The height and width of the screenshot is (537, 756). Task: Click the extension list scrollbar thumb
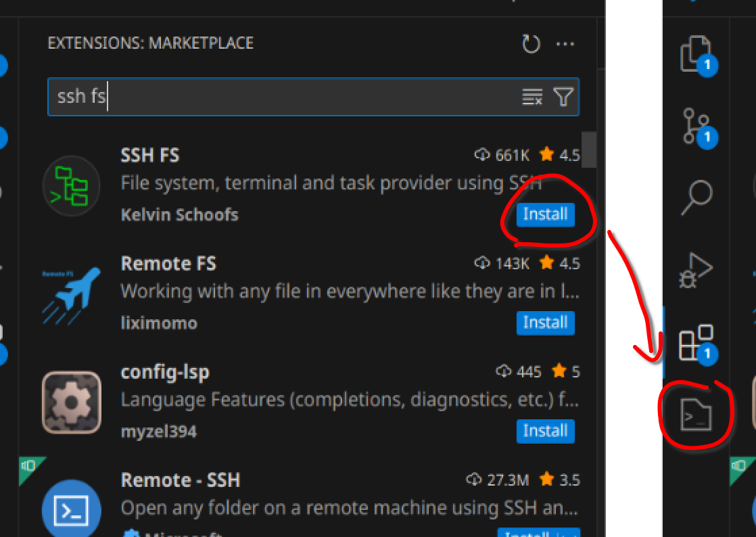pos(589,149)
